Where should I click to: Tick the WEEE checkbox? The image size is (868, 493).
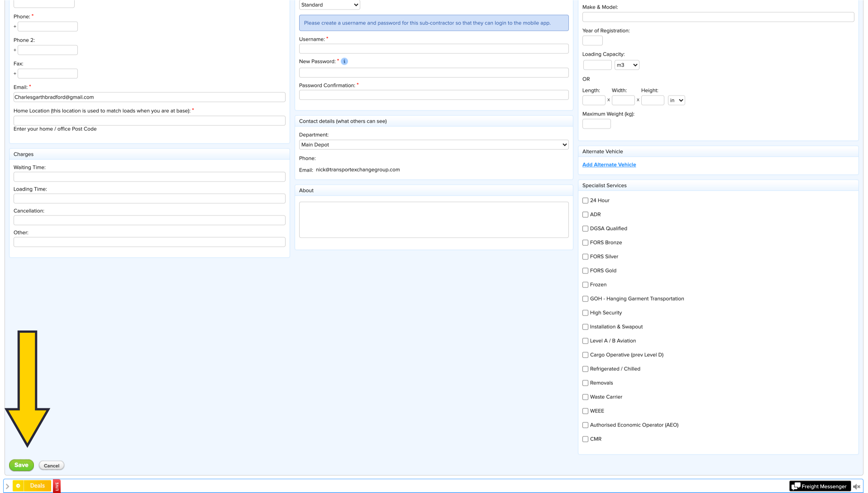pos(585,411)
